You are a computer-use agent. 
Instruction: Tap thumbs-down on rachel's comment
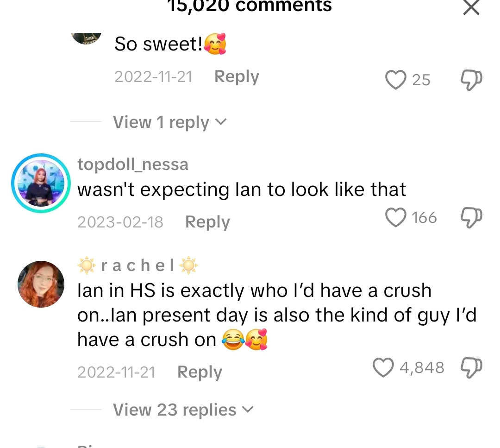tap(471, 368)
